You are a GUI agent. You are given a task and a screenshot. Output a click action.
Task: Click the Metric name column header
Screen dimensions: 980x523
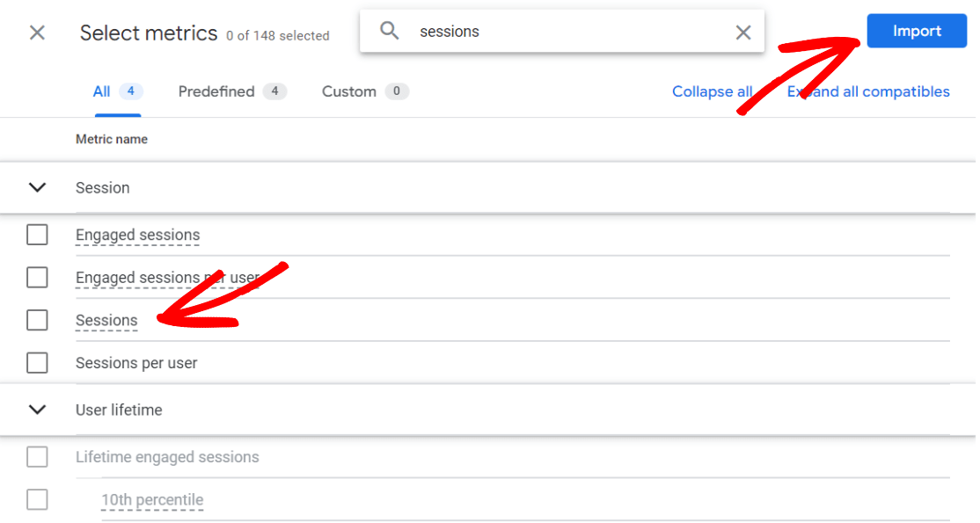coord(112,139)
